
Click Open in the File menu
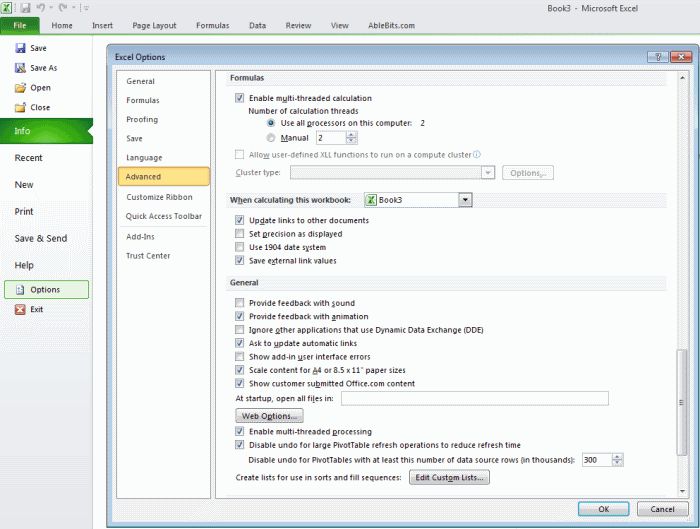point(33,87)
